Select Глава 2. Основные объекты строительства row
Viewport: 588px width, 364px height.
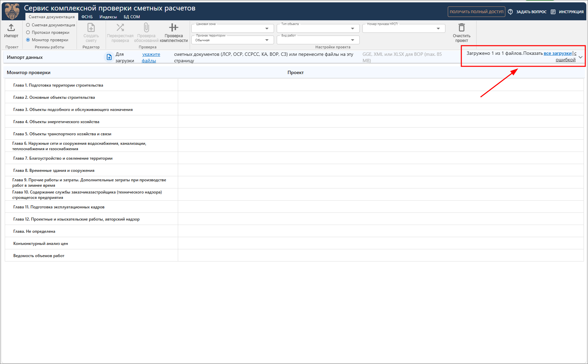pos(54,97)
